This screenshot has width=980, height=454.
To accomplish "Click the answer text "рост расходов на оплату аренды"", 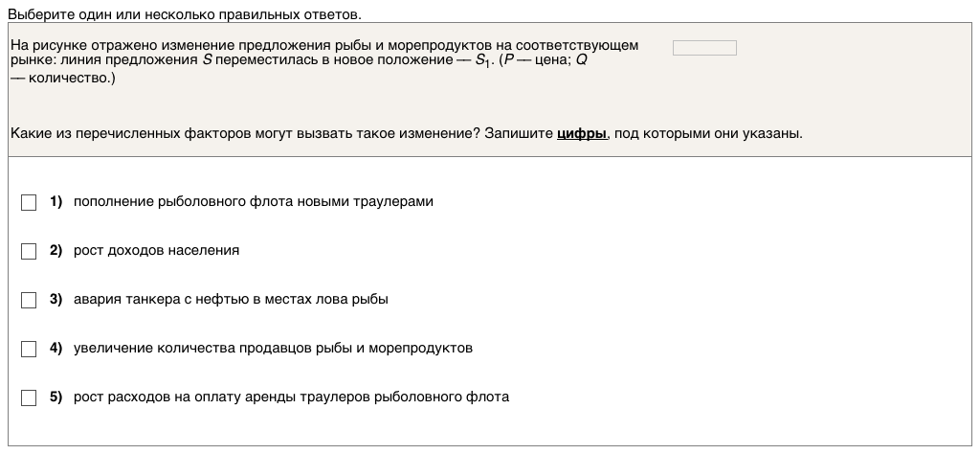I will (291, 397).
